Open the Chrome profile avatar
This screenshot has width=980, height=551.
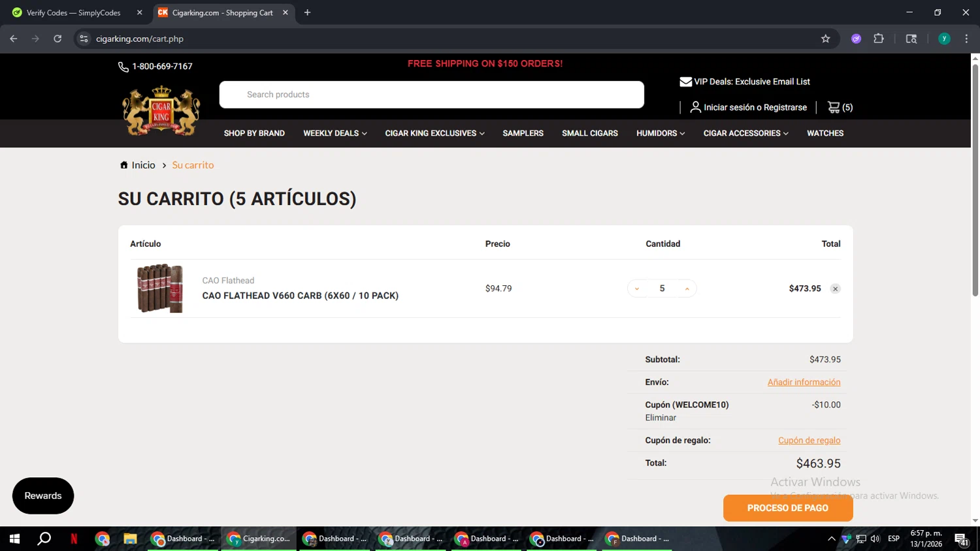[944, 39]
